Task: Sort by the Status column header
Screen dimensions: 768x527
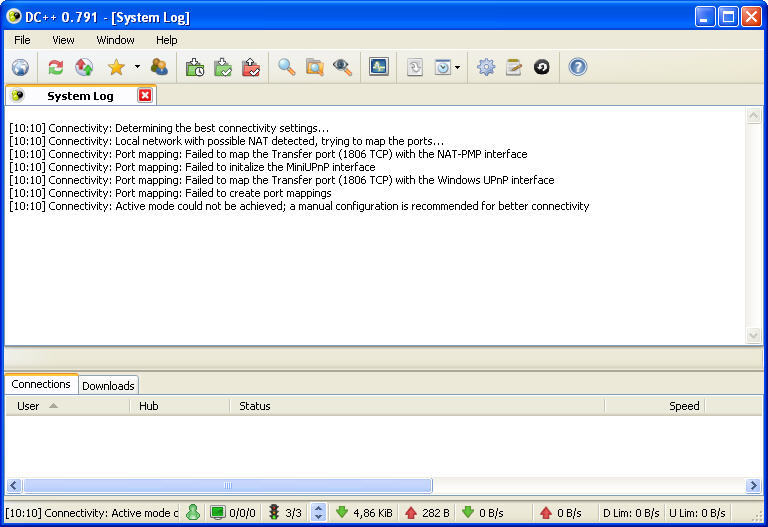Action: click(417, 406)
